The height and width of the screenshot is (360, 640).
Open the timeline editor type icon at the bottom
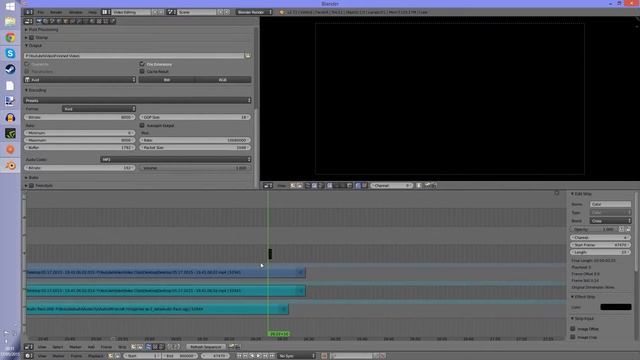(x=28, y=356)
